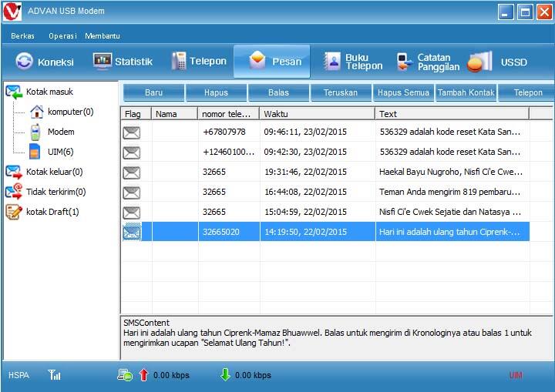The image size is (555, 392).
Task: Switch to the Statistik tab
Action: point(123,62)
